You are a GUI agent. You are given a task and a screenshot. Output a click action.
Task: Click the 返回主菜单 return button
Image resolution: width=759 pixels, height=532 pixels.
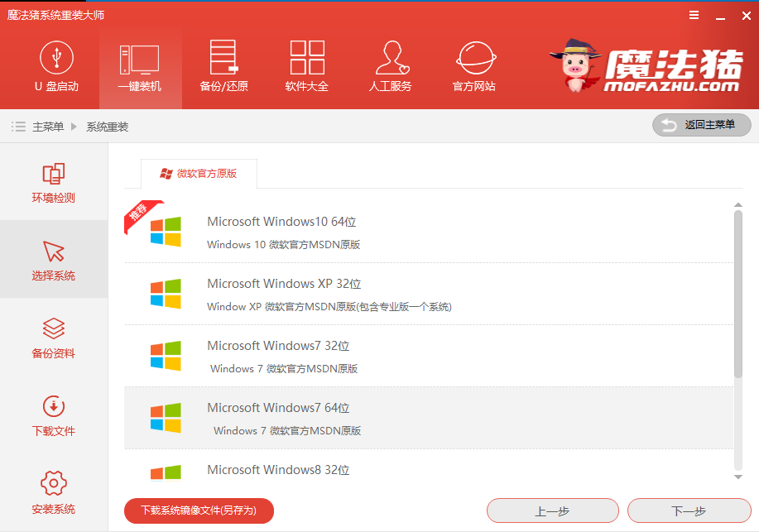pos(701,125)
